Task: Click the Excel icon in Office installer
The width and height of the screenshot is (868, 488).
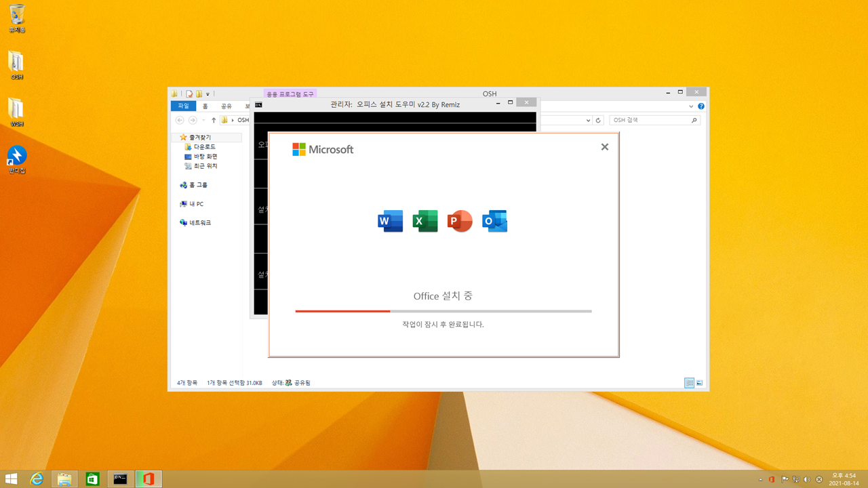Action: [425, 221]
